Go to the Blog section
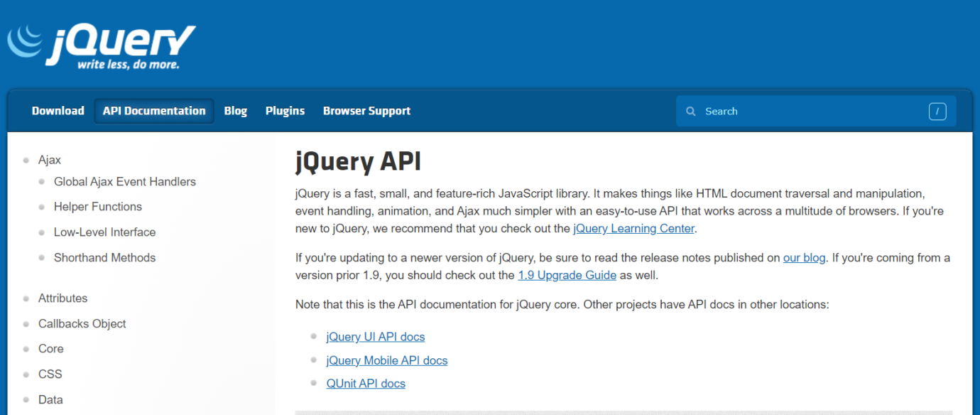 click(x=235, y=111)
